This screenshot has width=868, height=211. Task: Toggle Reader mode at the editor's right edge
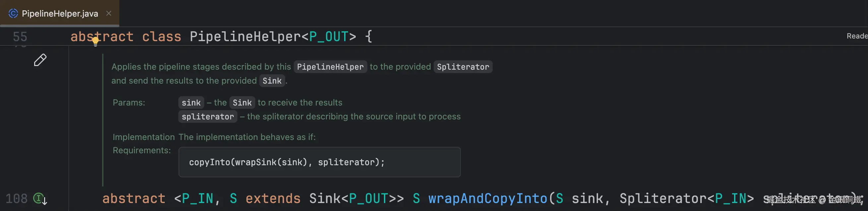tap(856, 36)
